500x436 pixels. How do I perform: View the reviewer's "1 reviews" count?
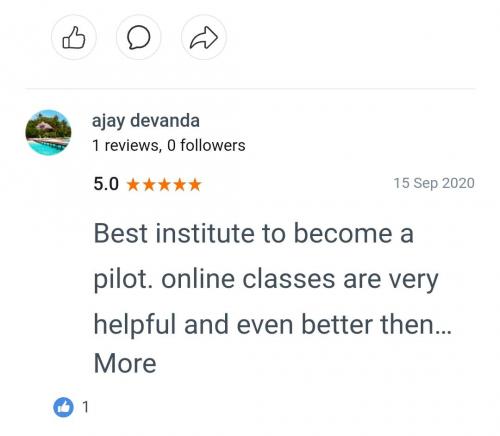click(127, 146)
